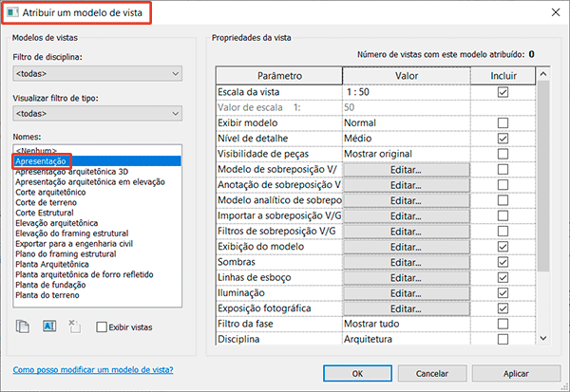570x392 pixels.
Task: Click the Delete view template icon
Action: [x=75, y=327]
